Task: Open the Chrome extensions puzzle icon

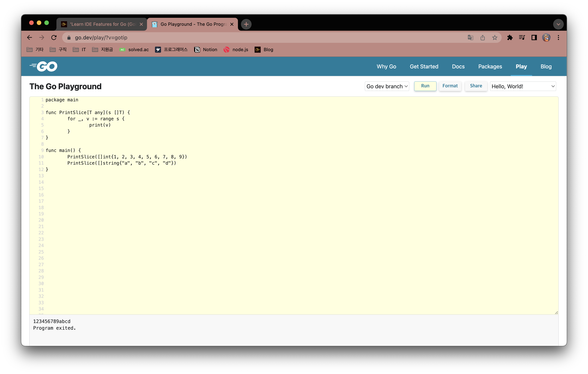Action: 510,38
